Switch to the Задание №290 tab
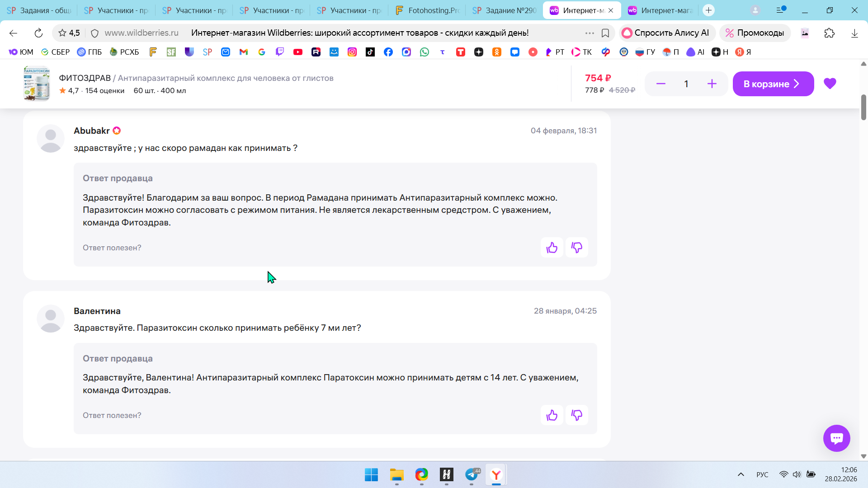The height and width of the screenshot is (488, 868). click(x=505, y=10)
